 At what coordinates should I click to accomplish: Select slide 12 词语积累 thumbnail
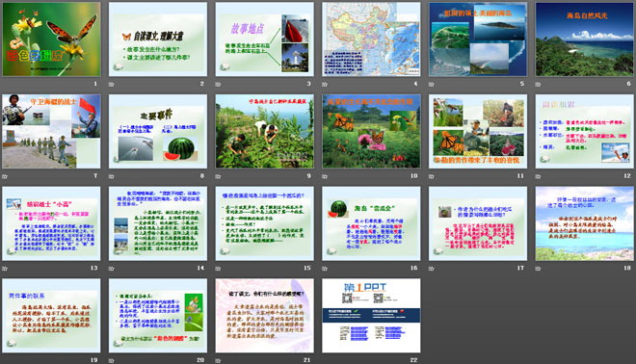pos(585,131)
